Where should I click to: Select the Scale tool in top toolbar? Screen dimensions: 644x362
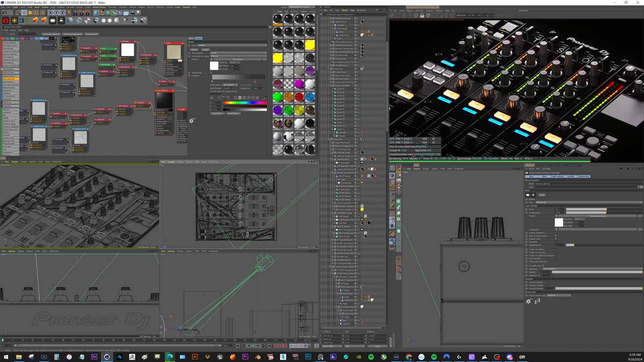[30, 12]
